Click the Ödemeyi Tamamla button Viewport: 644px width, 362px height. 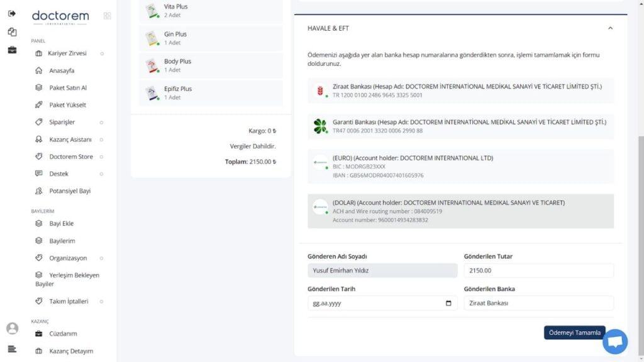(574, 332)
